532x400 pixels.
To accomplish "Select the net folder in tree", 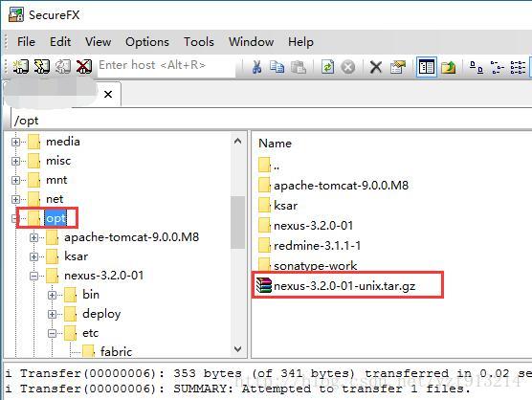I will coord(55,199).
